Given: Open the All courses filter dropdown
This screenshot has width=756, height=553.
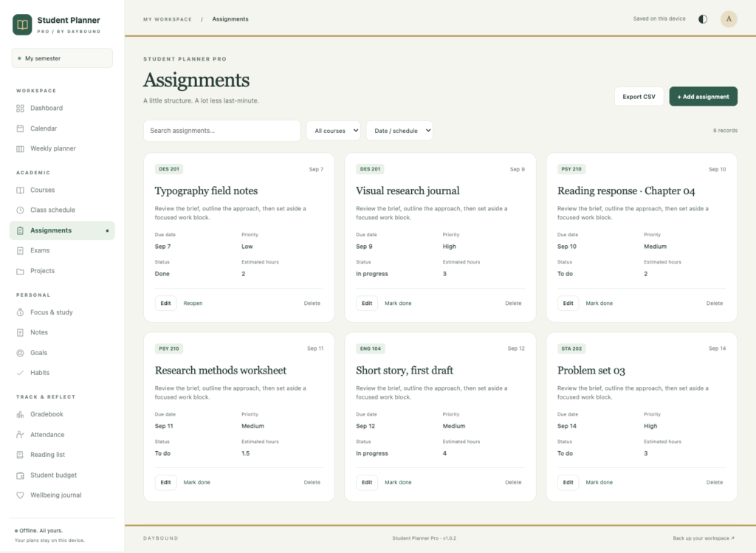Looking at the screenshot, I should (x=334, y=131).
